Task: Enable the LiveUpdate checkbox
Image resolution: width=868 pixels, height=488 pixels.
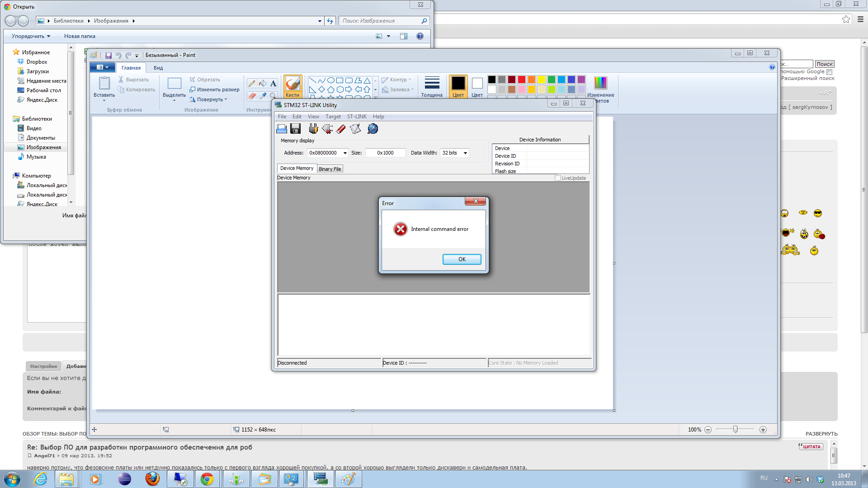Action: (557, 178)
